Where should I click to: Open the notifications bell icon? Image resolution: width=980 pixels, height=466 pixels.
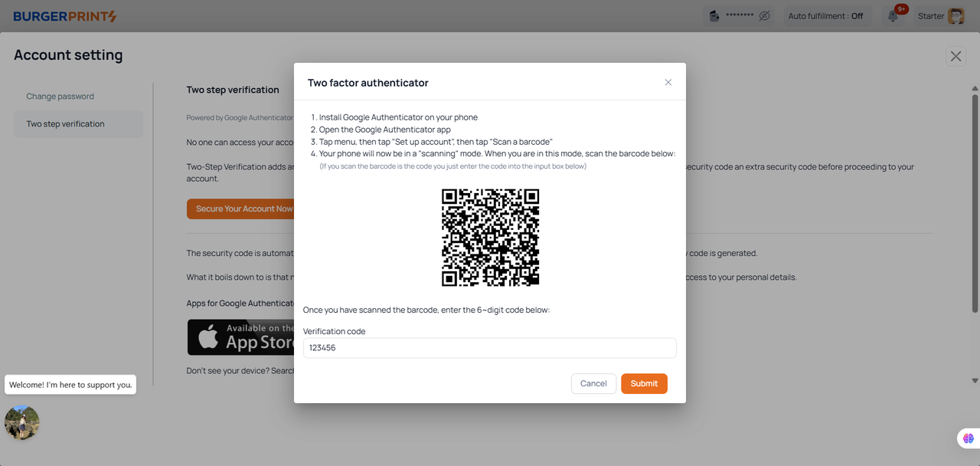click(x=893, y=16)
